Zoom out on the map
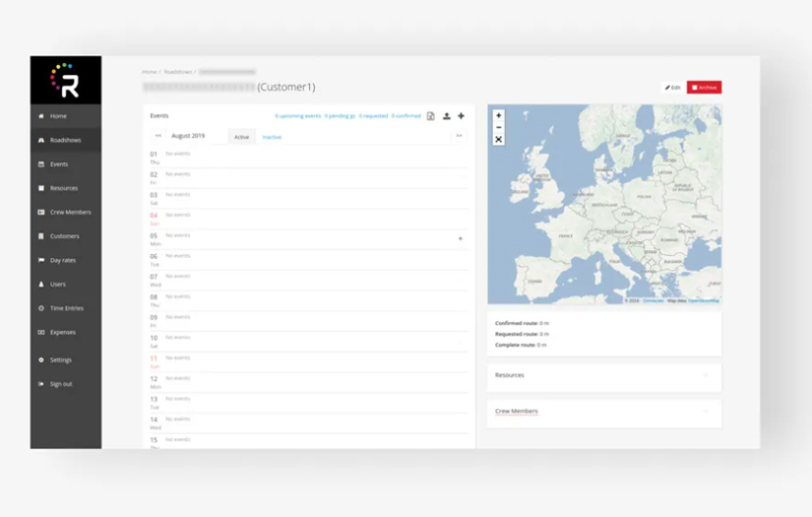 [499, 128]
